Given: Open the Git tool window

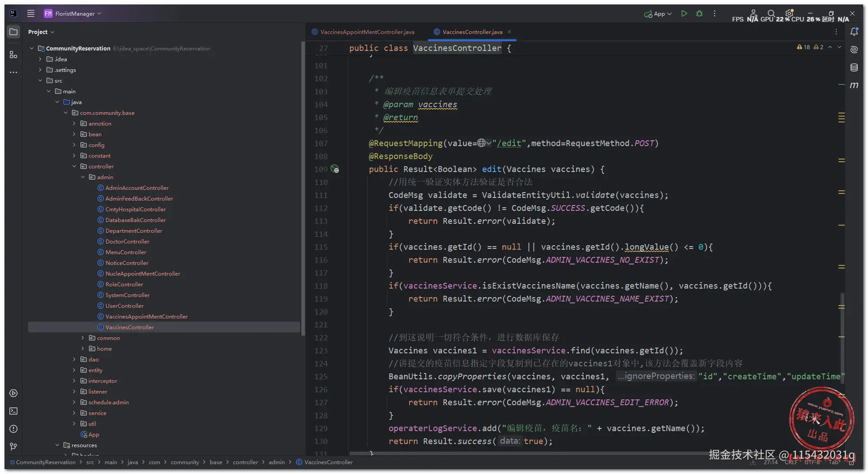Looking at the screenshot, I should pos(13,447).
